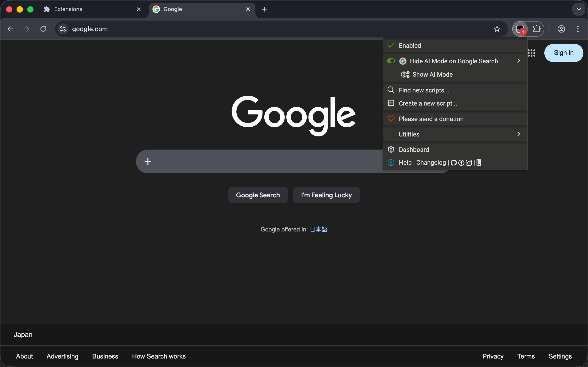Image resolution: width=588 pixels, height=367 pixels.
Task: Open the Tampermonkey Dashboard
Action: [414, 150]
